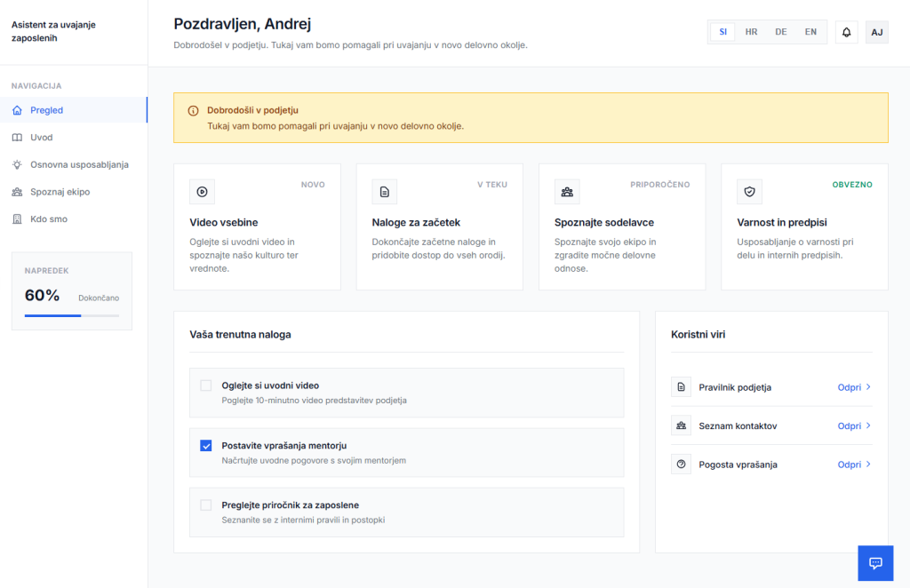
Task: Go to Spoznaj ekipo in the sidebar
Action: pyautogui.click(x=60, y=192)
